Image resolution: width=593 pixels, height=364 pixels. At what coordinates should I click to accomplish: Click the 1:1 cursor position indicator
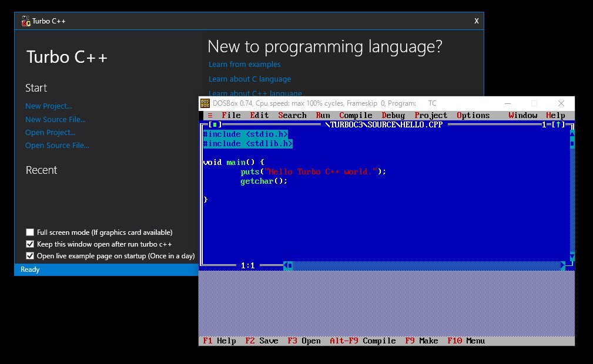coord(247,265)
